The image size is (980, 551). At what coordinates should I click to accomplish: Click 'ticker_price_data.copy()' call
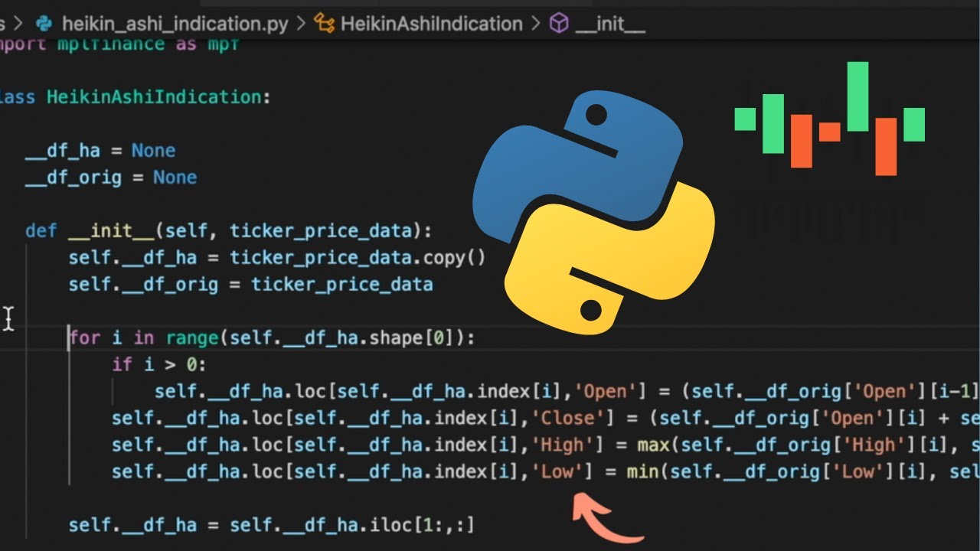358,258
